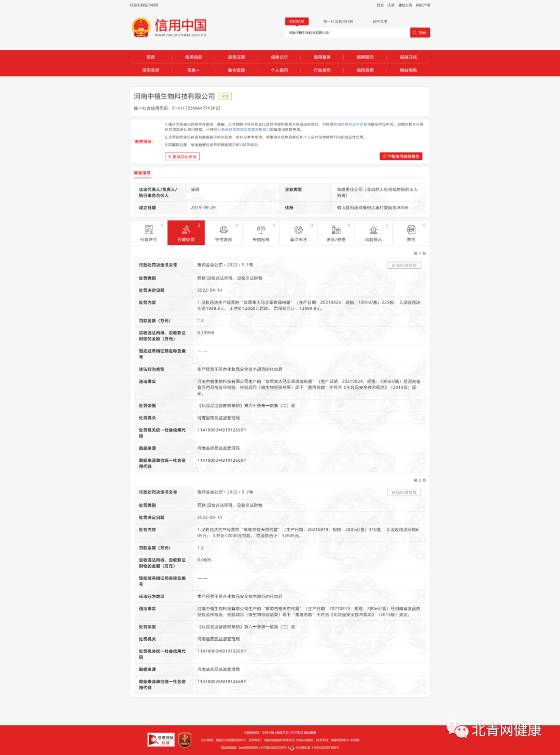
Task: Open 个人信用 navigation item
Action: 279,70
